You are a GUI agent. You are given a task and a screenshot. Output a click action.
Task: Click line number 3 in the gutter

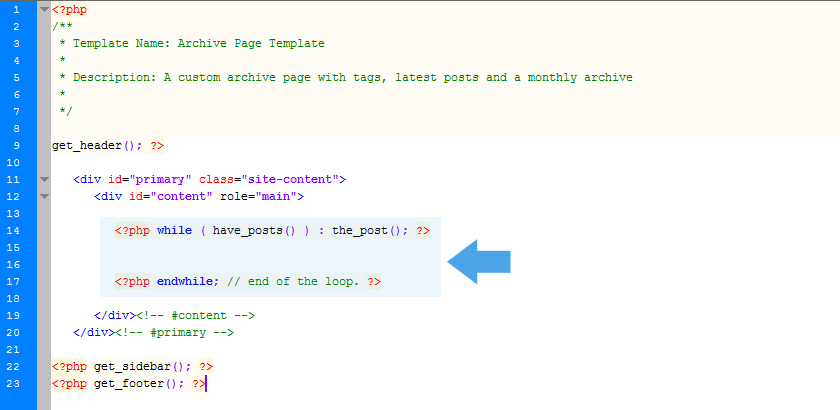coord(16,43)
